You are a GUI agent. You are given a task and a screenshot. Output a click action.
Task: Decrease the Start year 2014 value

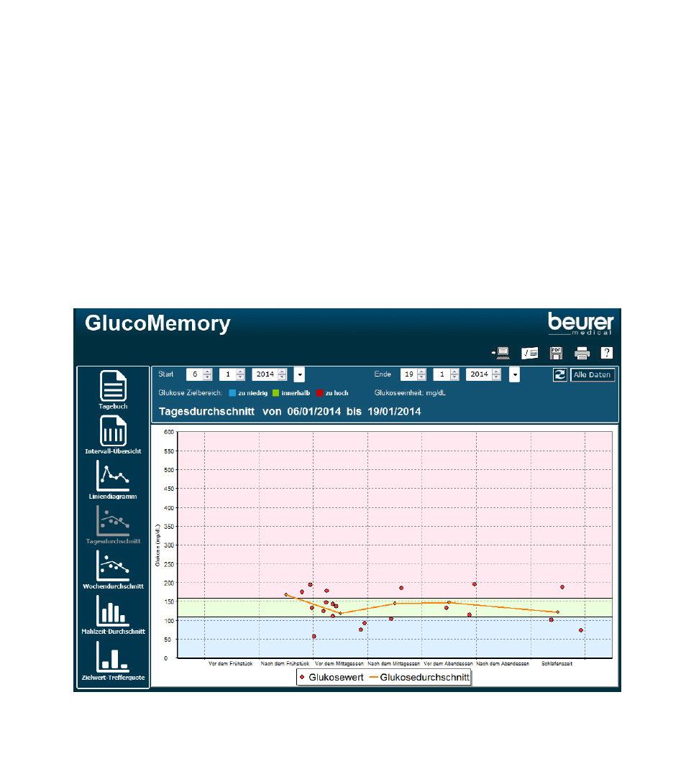(x=282, y=377)
